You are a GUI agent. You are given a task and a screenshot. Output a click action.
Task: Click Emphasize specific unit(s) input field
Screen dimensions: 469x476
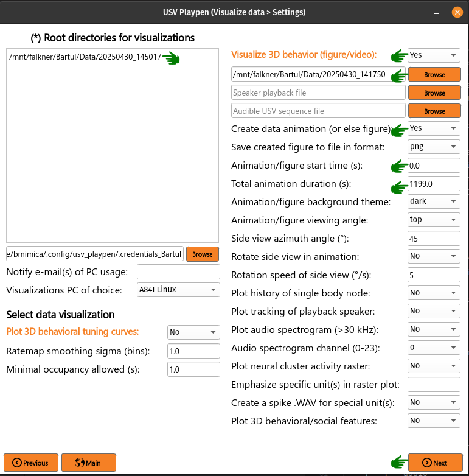pyautogui.click(x=434, y=384)
